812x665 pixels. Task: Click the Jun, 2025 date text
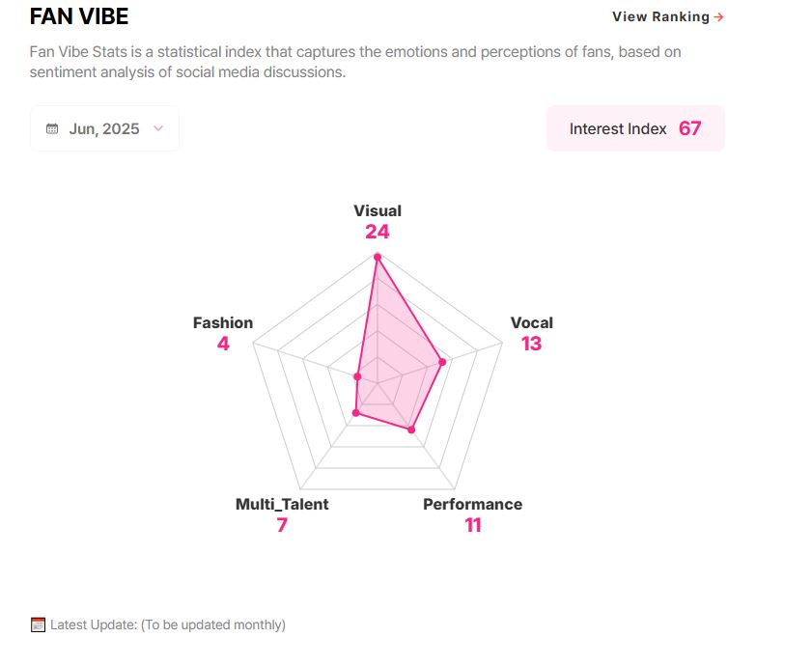click(104, 129)
